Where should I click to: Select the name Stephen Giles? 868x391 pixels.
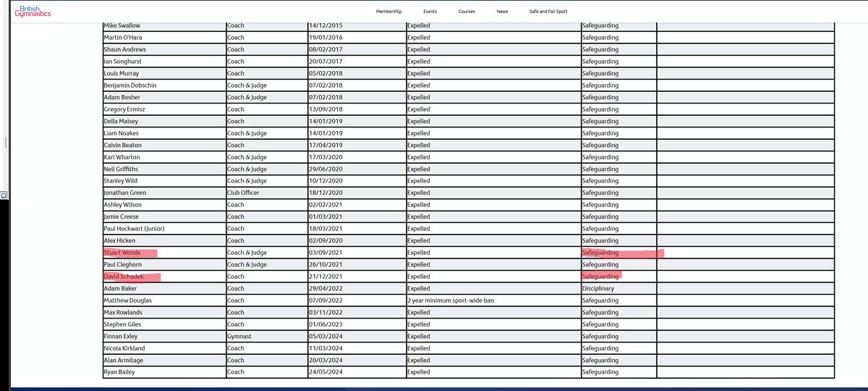(x=123, y=324)
